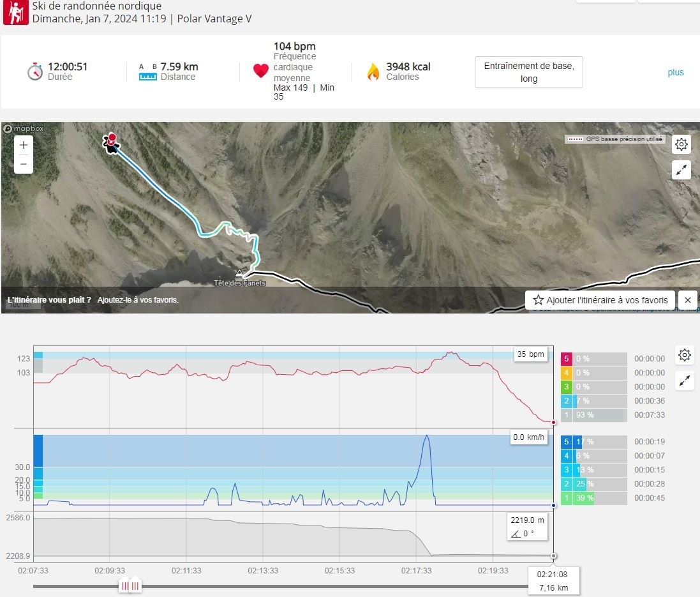
Task: Click the calories flame icon
Action: tap(373, 71)
